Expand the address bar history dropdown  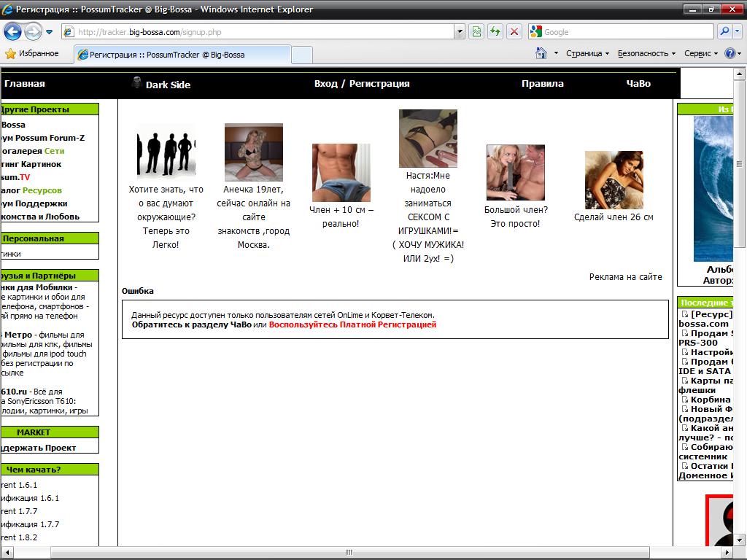point(460,32)
